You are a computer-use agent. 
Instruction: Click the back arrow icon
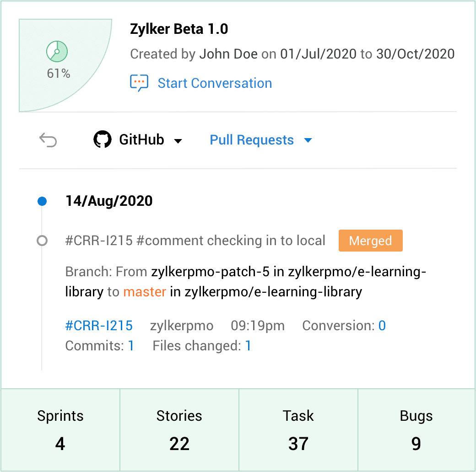point(48,140)
